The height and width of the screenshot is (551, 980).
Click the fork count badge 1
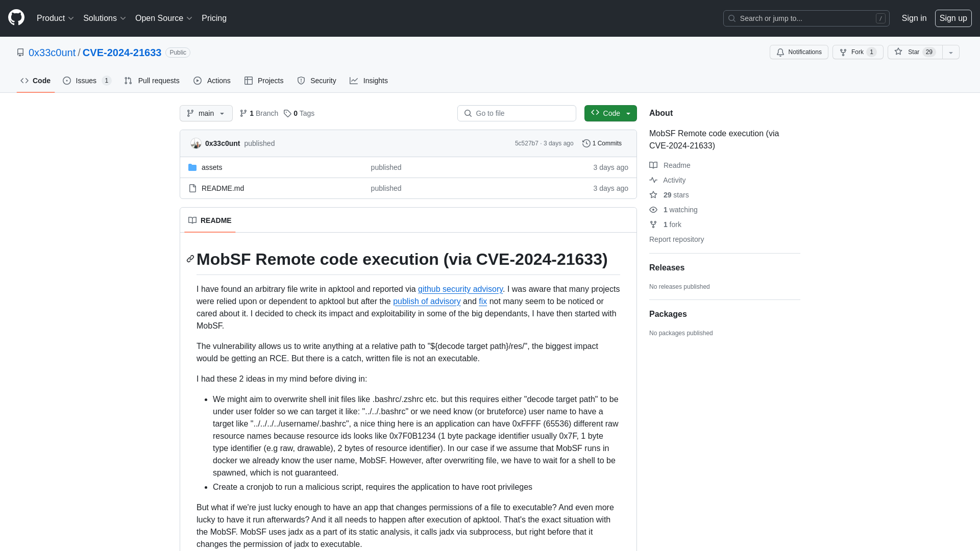[x=871, y=52]
